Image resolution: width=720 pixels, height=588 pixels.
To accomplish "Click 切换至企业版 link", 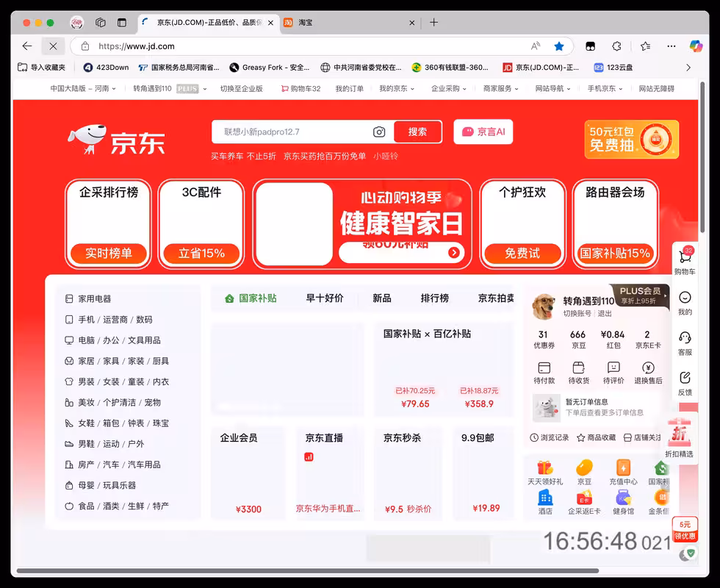I will (x=242, y=89).
